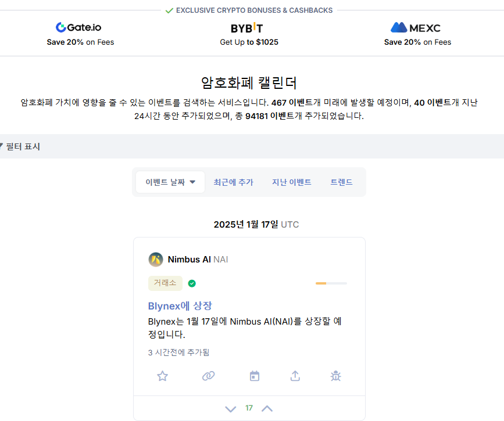Open Bybit Get Up to $1025 offer

click(249, 42)
